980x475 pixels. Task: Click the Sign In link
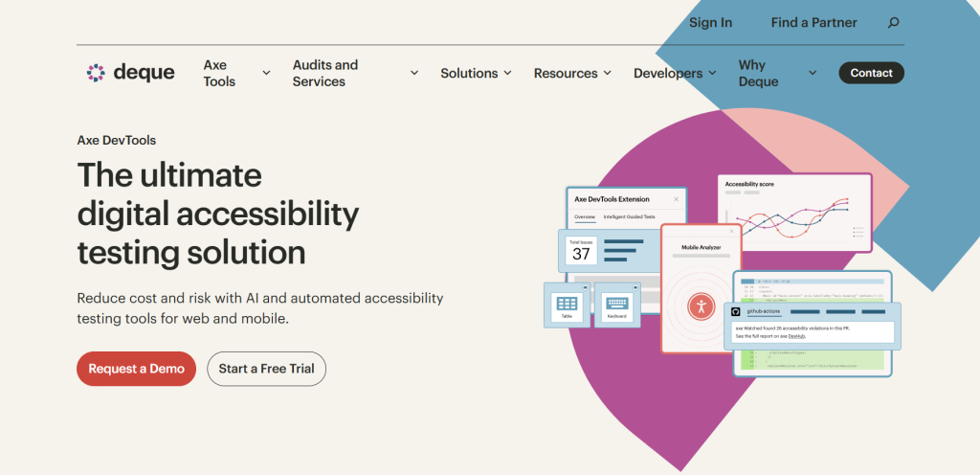(x=711, y=23)
